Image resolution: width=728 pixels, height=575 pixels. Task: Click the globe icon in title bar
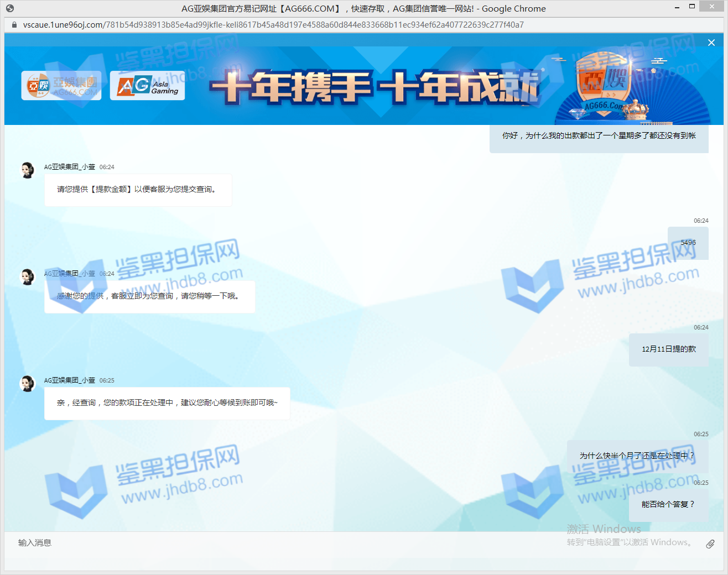tap(10, 8)
